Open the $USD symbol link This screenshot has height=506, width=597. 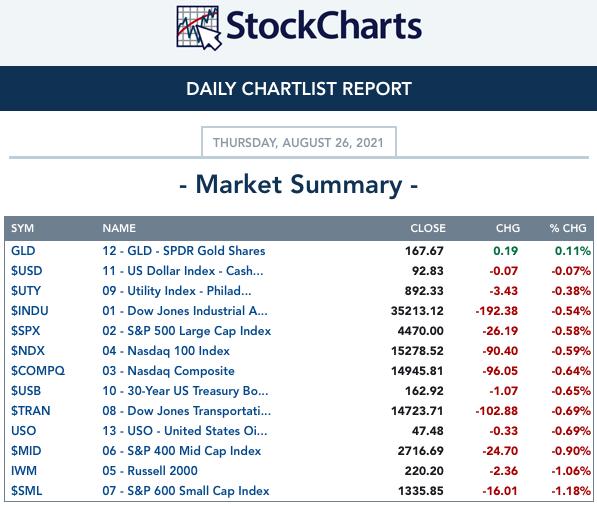pos(27,271)
